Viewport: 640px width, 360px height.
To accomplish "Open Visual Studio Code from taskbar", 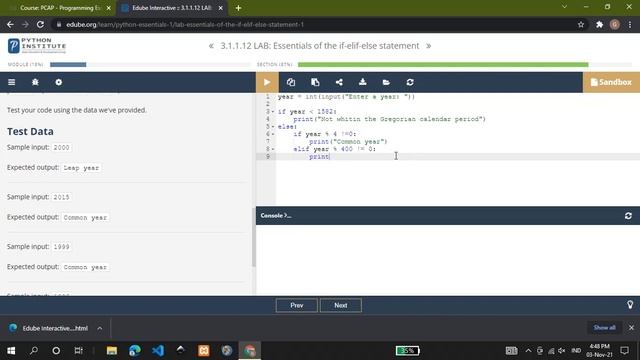I will click(x=158, y=351).
